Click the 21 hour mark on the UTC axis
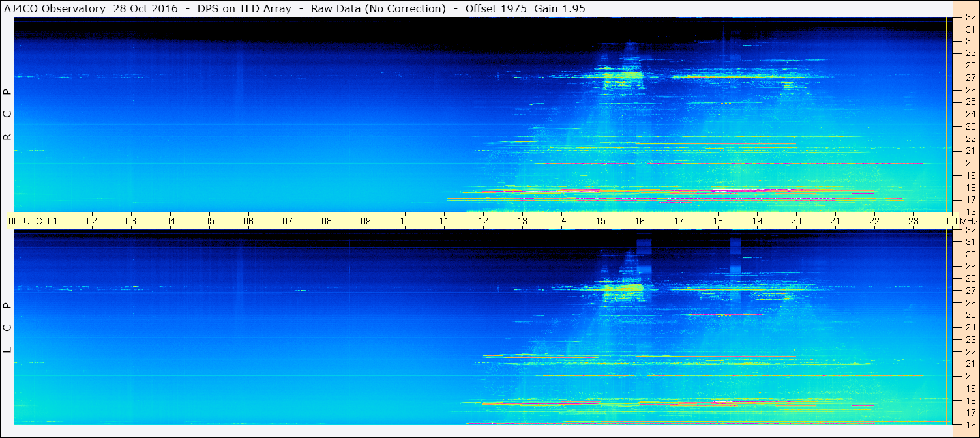Image resolution: width=980 pixels, height=438 pixels. tap(835, 221)
